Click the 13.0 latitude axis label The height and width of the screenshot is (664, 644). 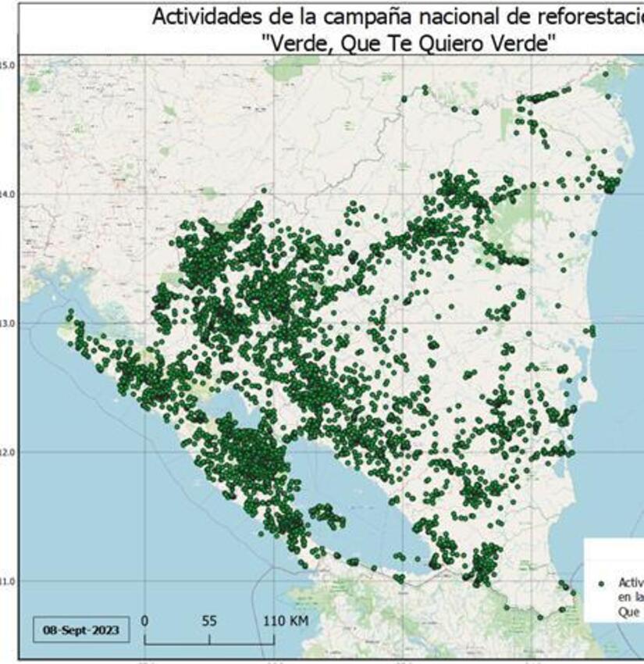9,323
